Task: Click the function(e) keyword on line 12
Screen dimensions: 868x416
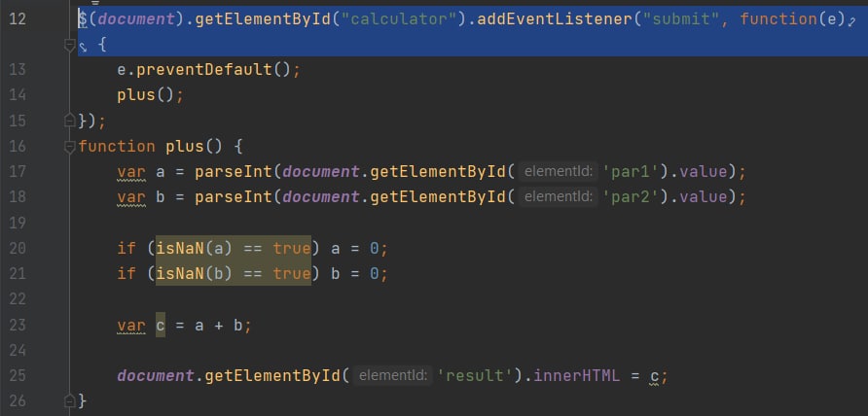Action: click(x=793, y=19)
